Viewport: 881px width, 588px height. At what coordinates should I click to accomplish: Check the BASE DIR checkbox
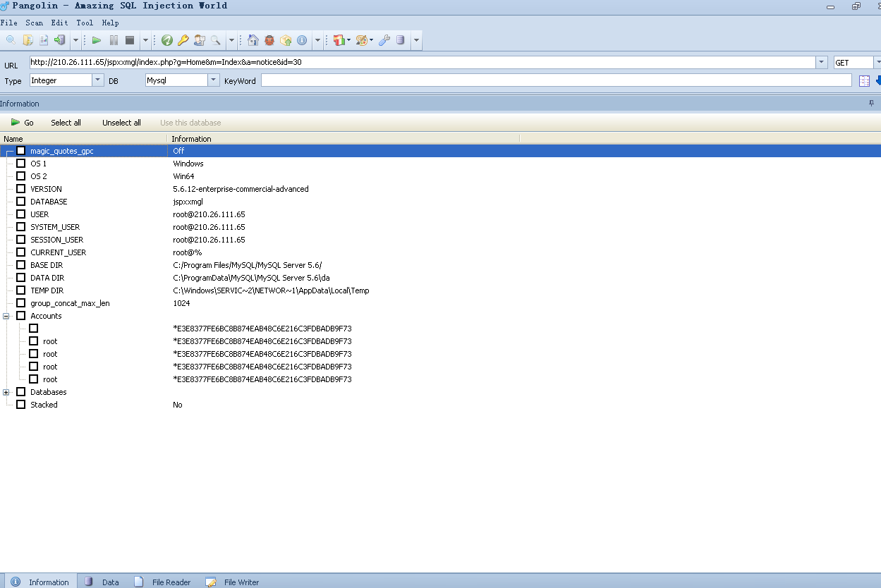[x=20, y=265]
